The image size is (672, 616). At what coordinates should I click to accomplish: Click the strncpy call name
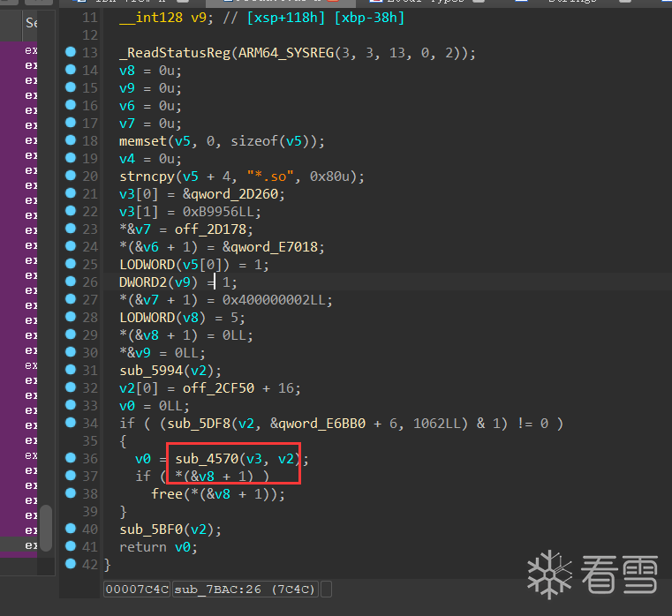pos(147,177)
